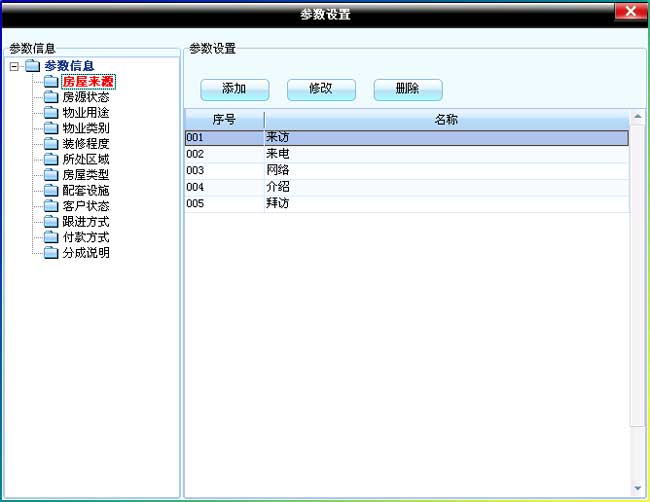Screen dimensions: 650x502
Task: Click the folder icon beside 付款方式
Action: (x=51, y=237)
